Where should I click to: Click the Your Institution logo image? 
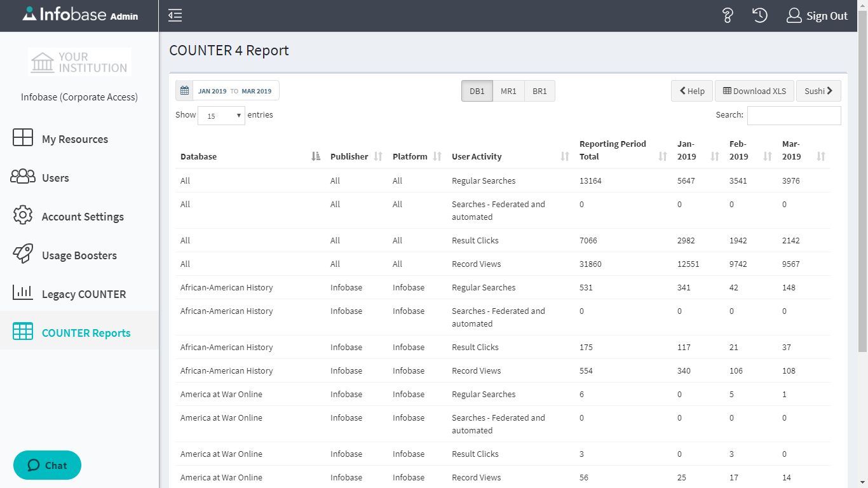click(x=80, y=62)
